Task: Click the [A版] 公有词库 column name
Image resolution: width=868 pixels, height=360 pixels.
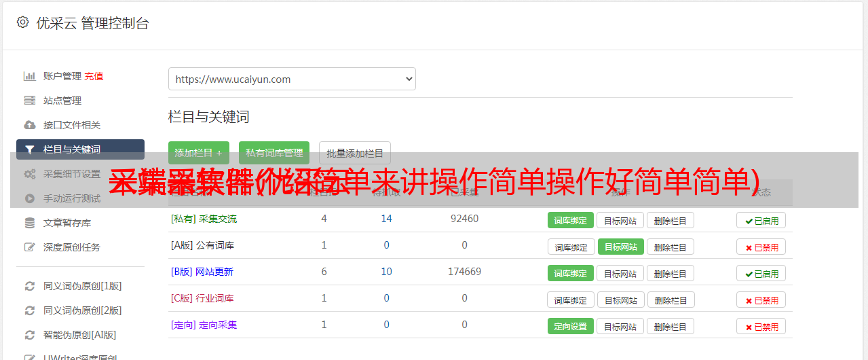Action: pos(202,245)
